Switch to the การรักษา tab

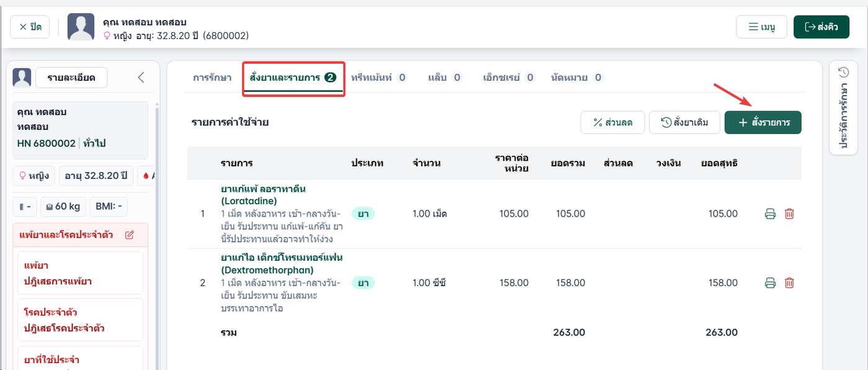[x=212, y=78]
